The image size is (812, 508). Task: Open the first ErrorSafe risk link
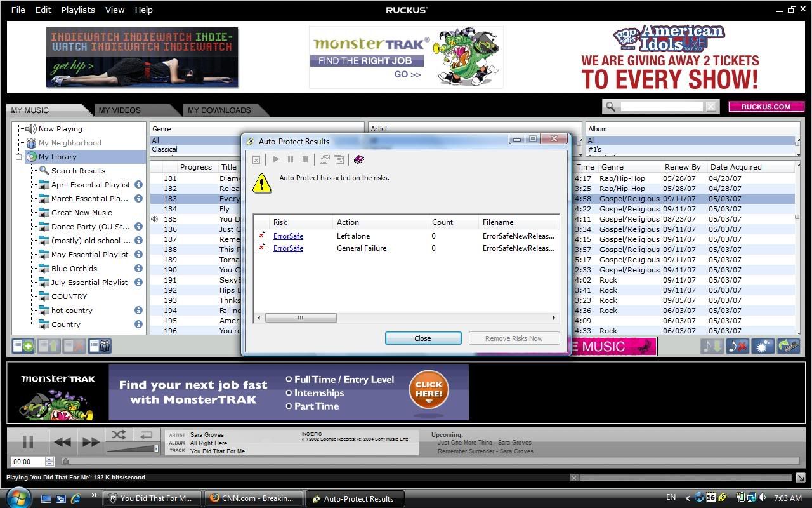pos(288,236)
